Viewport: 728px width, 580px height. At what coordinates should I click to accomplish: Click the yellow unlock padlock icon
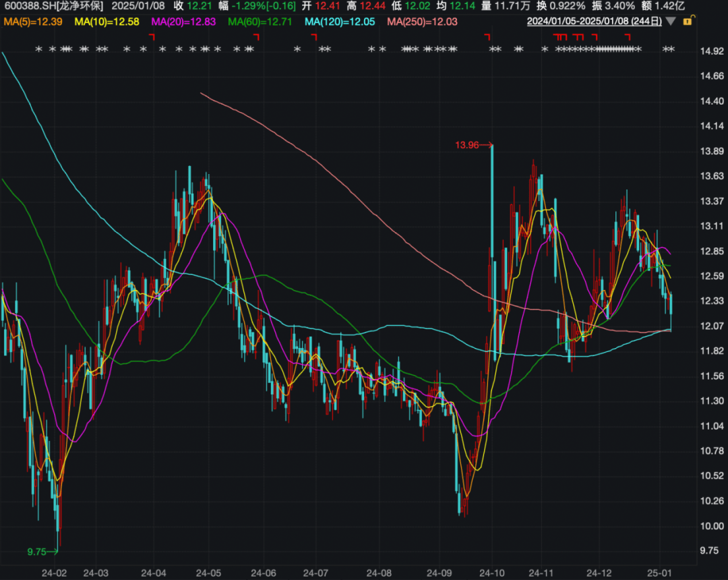point(688,20)
